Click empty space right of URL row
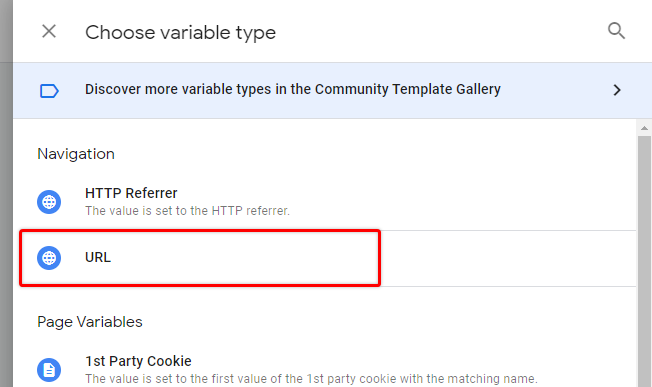This screenshot has width=652, height=387. [x=507, y=258]
